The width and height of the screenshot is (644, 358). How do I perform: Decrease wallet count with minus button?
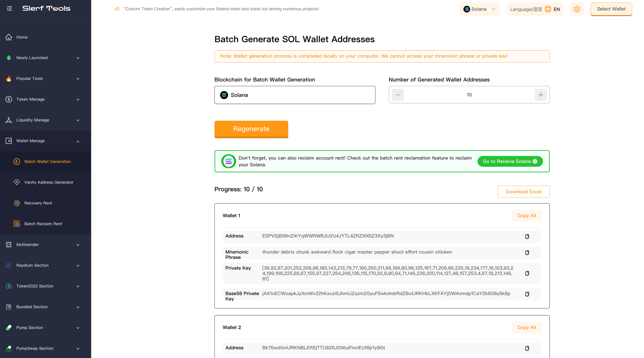point(398,95)
